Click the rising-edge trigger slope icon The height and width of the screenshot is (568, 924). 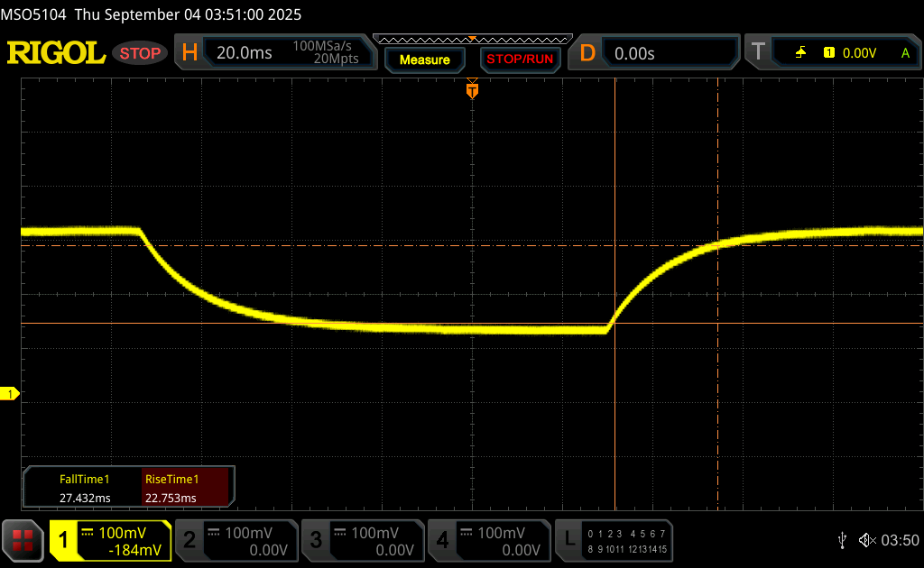point(800,53)
